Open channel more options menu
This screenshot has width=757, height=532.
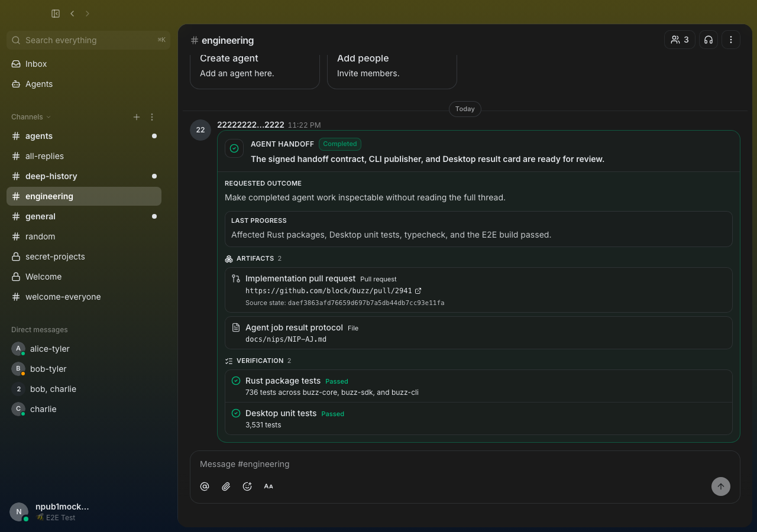pyautogui.click(x=731, y=40)
